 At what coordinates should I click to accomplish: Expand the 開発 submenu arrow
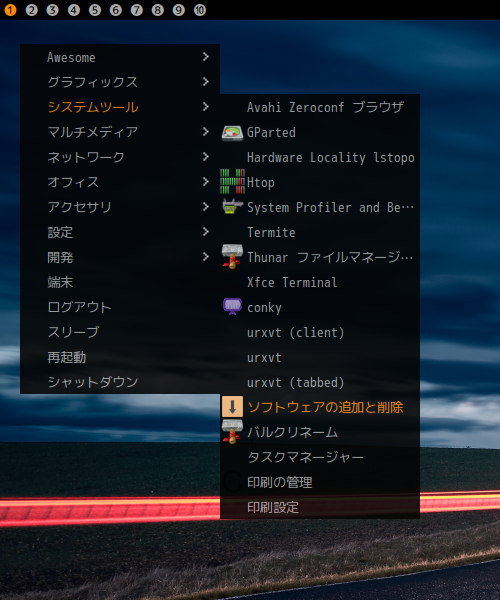[x=206, y=256]
